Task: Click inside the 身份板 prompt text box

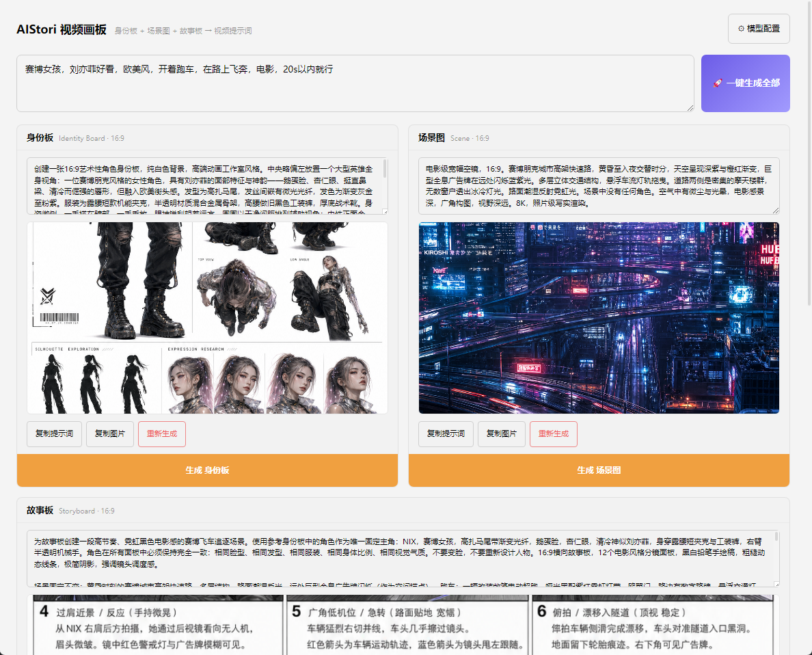Action: click(207, 186)
